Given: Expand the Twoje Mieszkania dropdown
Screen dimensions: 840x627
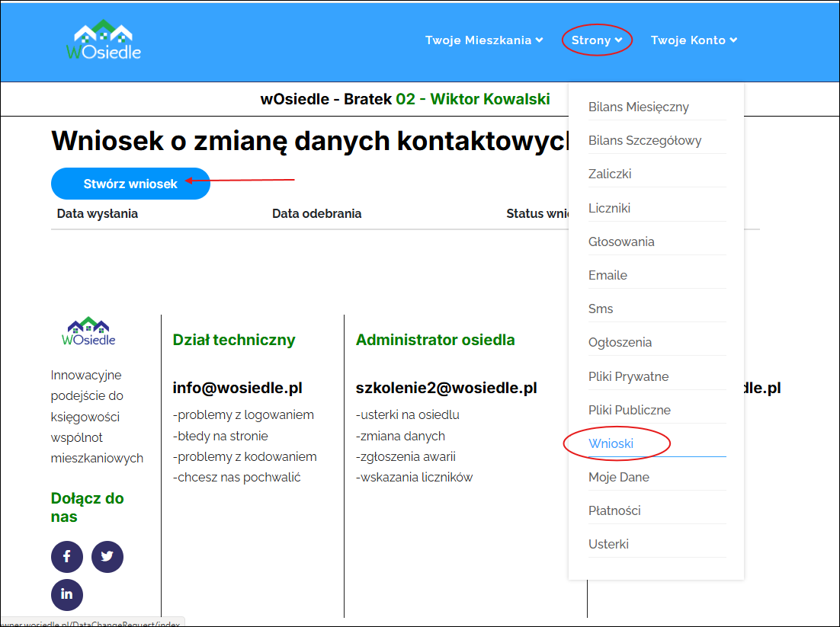Looking at the screenshot, I should tap(483, 40).
